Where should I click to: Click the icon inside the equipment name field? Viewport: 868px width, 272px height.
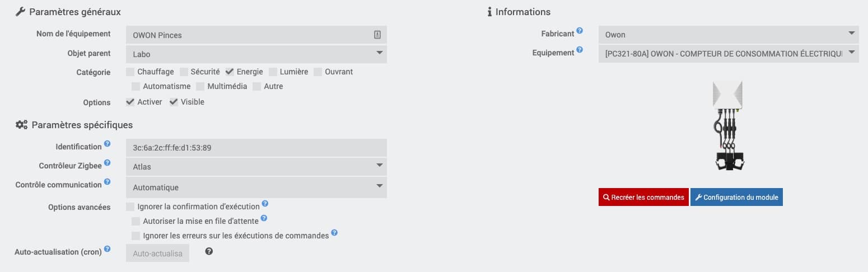point(377,35)
